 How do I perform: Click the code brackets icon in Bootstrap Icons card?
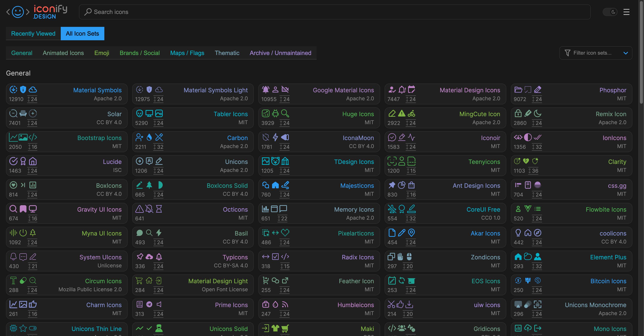point(33,137)
